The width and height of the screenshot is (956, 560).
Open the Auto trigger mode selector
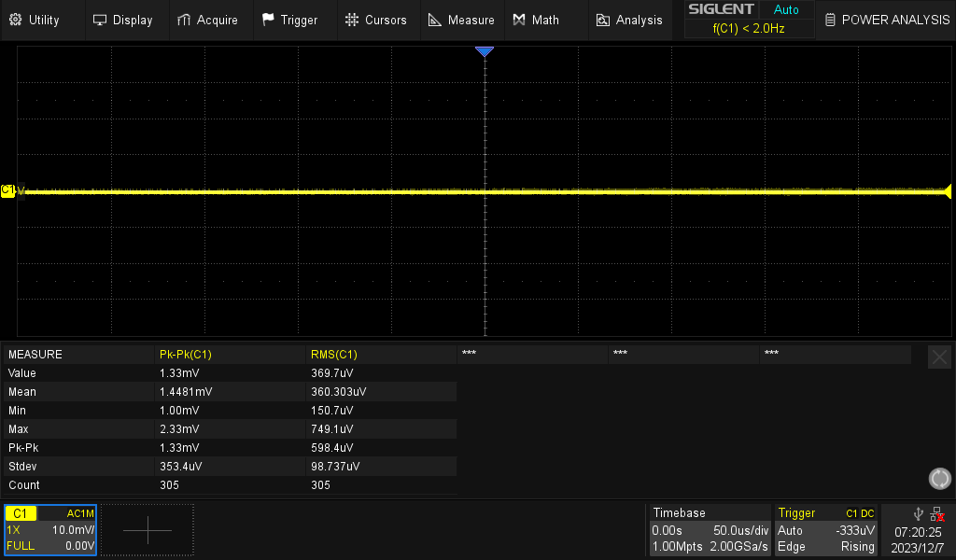click(790, 529)
